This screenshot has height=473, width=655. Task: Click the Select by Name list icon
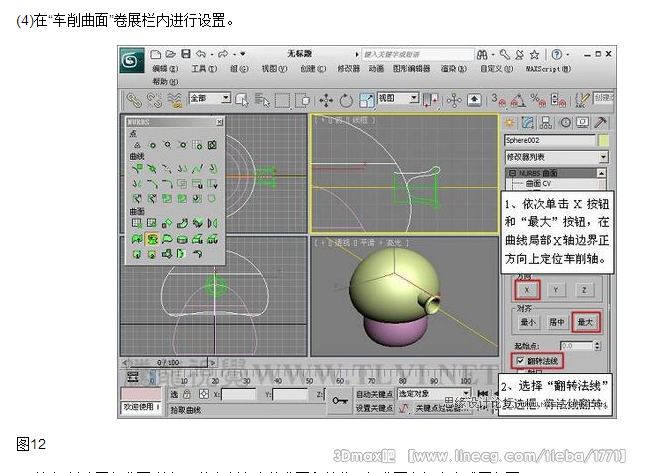(262, 100)
